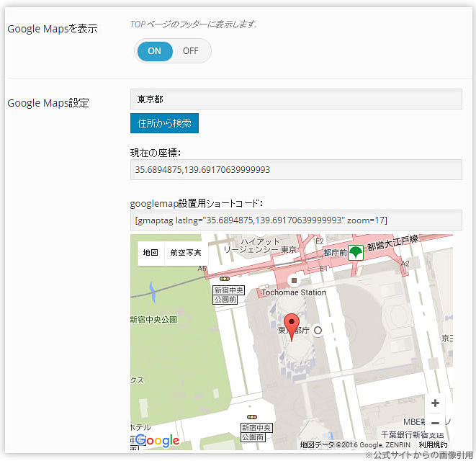Click the 地図データ ©2016 Google, ZENRIN attribution
The width and height of the screenshot is (476, 461).
[x=355, y=445]
